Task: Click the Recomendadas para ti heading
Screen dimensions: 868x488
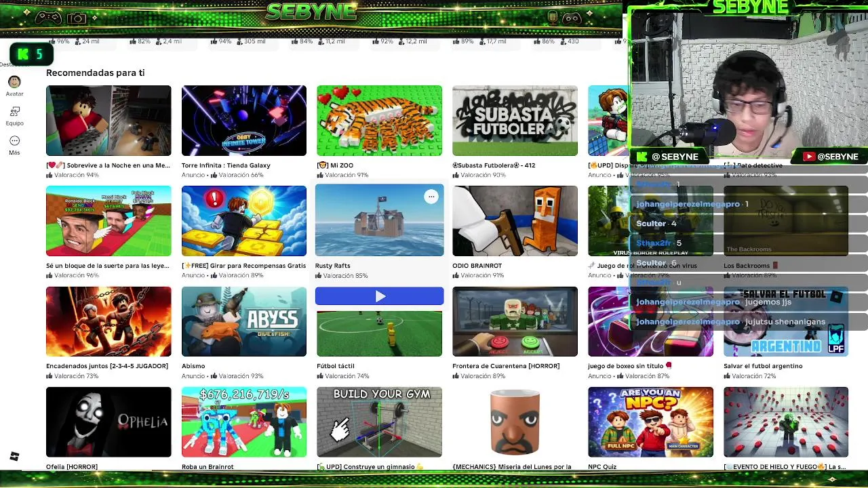Action: [x=95, y=73]
